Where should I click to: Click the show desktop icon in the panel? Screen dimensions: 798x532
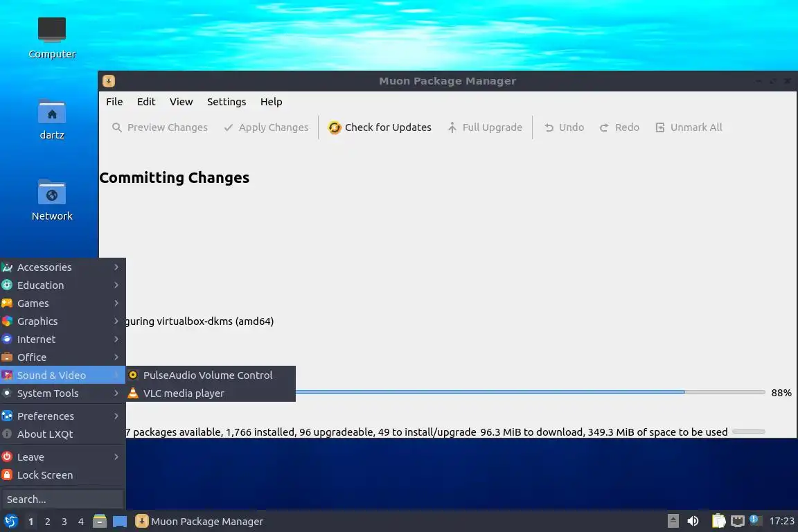point(120,522)
